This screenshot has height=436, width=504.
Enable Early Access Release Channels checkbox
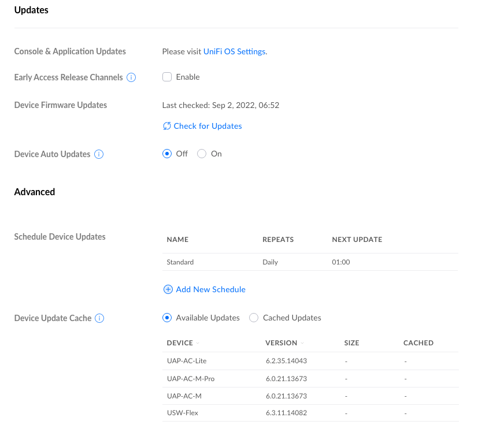tap(167, 77)
